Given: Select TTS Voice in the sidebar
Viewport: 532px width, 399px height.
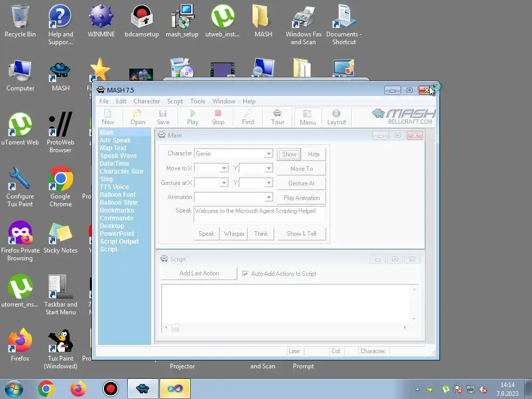Looking at the screenshot, I should coord(114,187).
